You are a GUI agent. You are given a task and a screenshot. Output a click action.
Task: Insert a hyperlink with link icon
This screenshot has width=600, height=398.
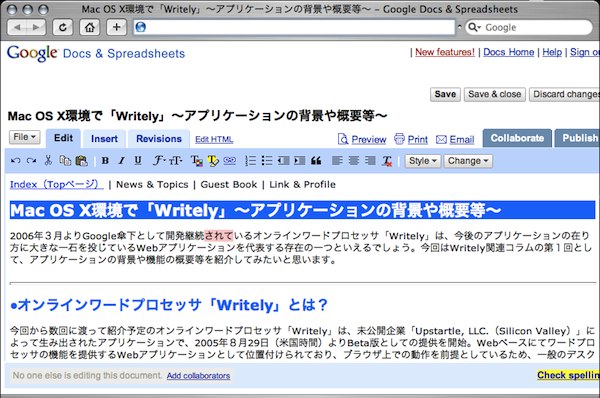coord(230,161)
